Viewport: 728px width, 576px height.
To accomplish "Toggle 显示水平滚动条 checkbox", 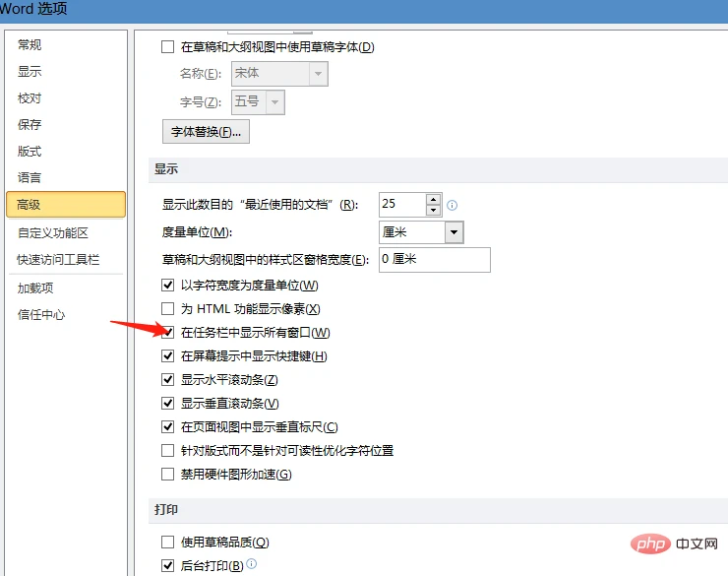I will (167, 379).
